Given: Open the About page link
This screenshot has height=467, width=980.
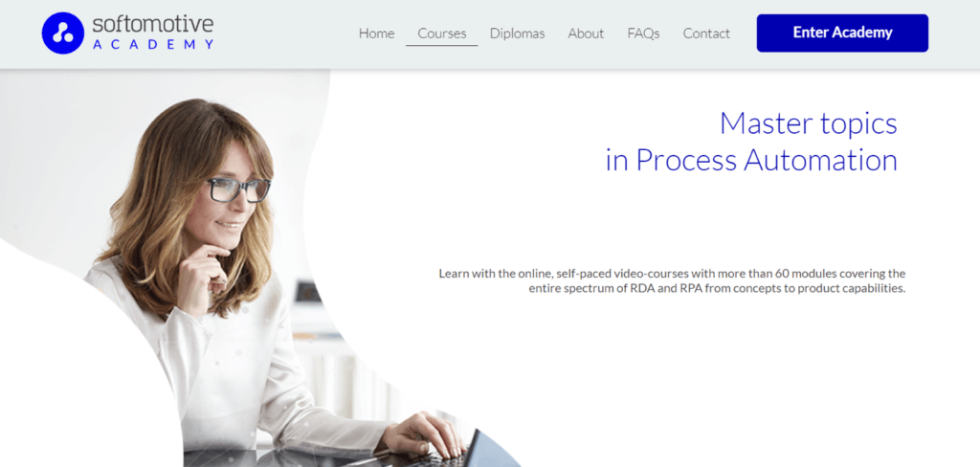Looking at the screenshot, I should point(586,33).
